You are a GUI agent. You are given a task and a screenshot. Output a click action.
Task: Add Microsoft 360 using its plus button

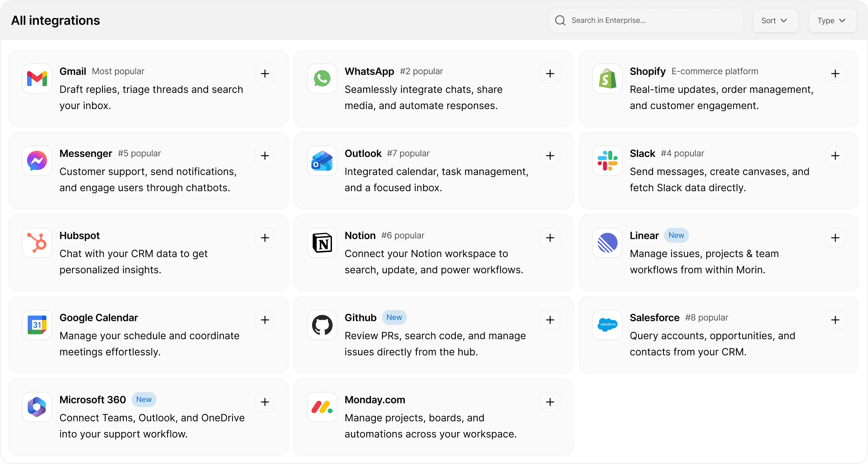click(265, 402)
